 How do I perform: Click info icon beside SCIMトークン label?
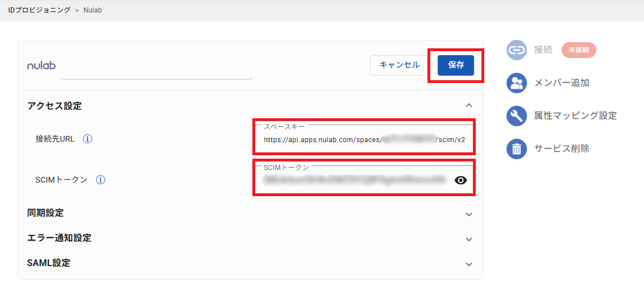101,180
